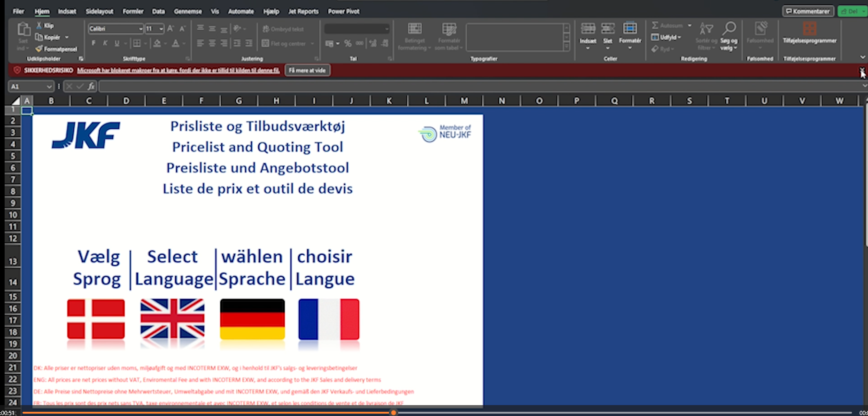
Task: Switch to the Indsæt ribbon tab
Action: 67,11
